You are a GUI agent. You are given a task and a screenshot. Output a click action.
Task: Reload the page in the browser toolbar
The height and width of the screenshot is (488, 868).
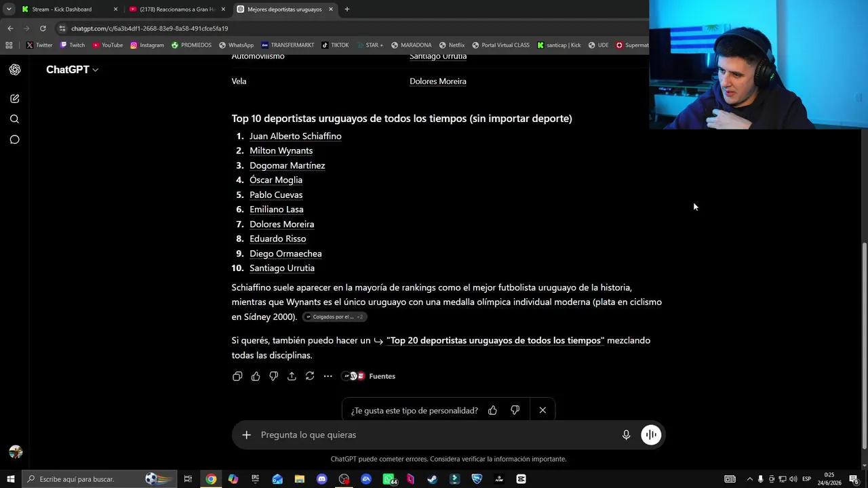[43, 28]
